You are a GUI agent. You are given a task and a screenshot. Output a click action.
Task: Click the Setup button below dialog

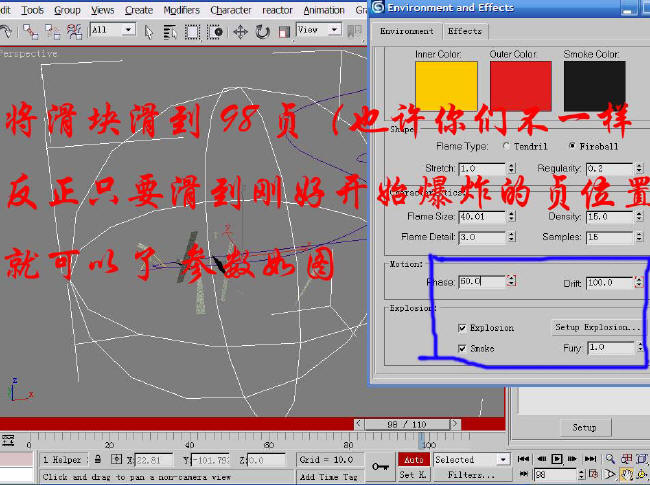(x=585, y=427)
